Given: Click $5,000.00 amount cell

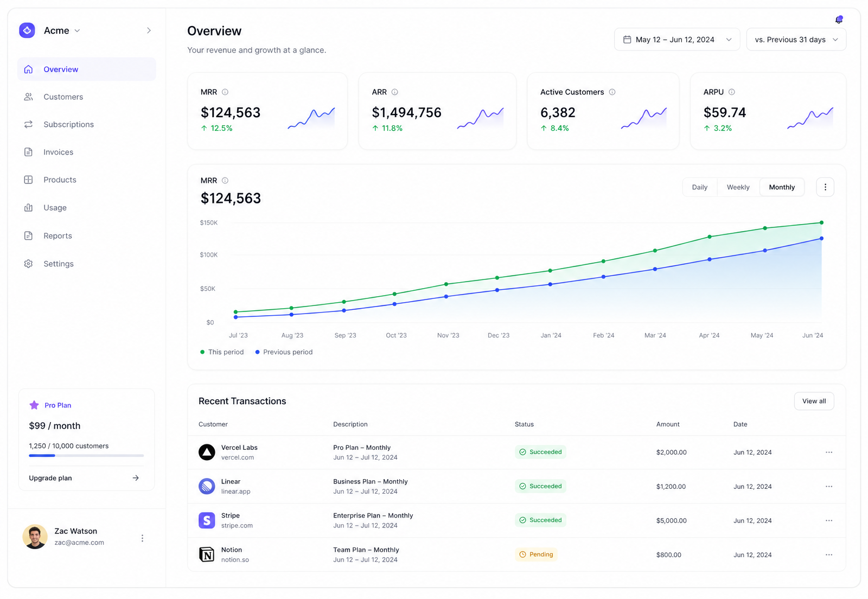Looking at the screenshot, I should pyautogui.click(x=672, y=520).
